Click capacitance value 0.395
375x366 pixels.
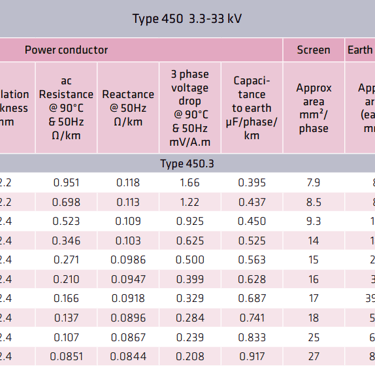tap(252, 183)
